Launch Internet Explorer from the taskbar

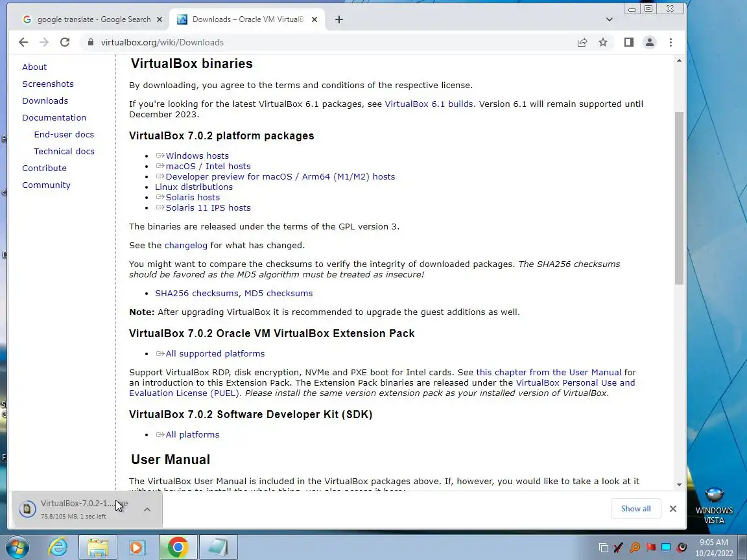(58, 546)
